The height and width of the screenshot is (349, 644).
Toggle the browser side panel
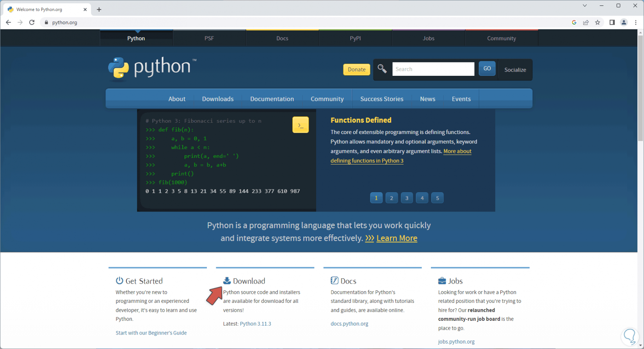pyautogui.click(x=612, y=22)
